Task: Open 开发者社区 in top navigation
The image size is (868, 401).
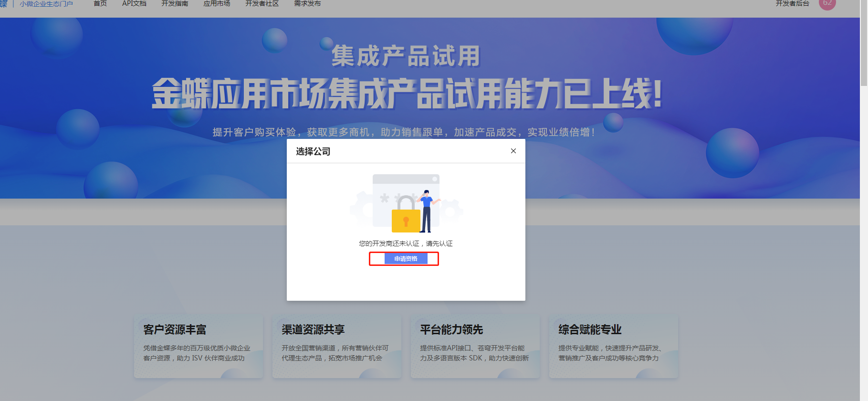Action: pyautogui.click(x=262, y=4)
